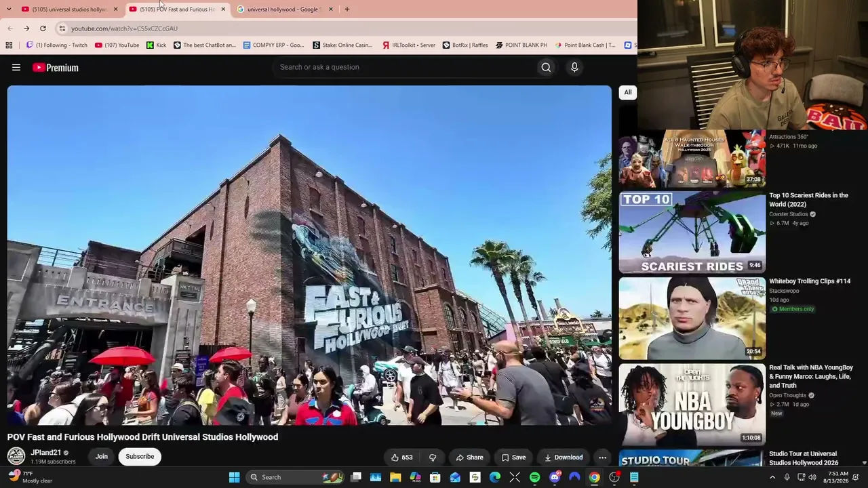
Task: Open the BotRix Raffles bookmark
Action: pyautogui.click(x=465, y=45)
